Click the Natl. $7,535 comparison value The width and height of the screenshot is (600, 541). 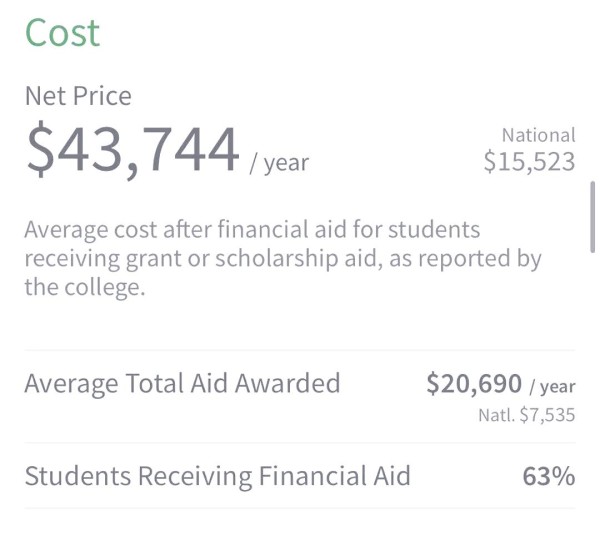tap(527, 415)
